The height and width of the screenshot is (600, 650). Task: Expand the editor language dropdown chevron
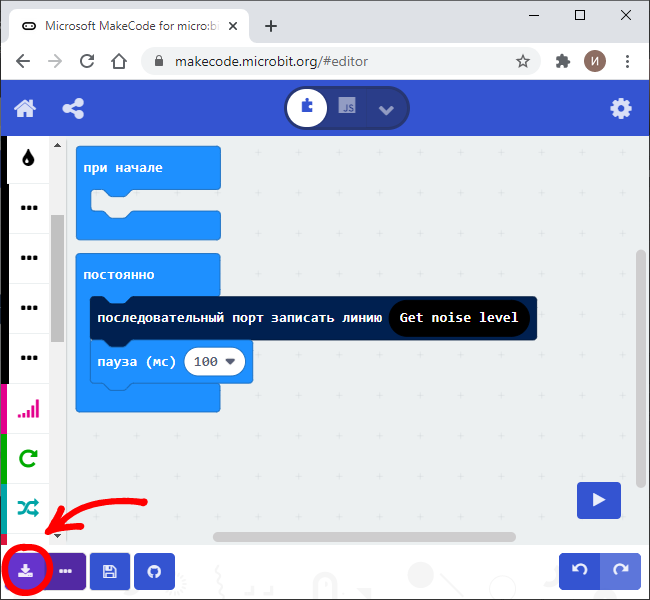point(386,109)
